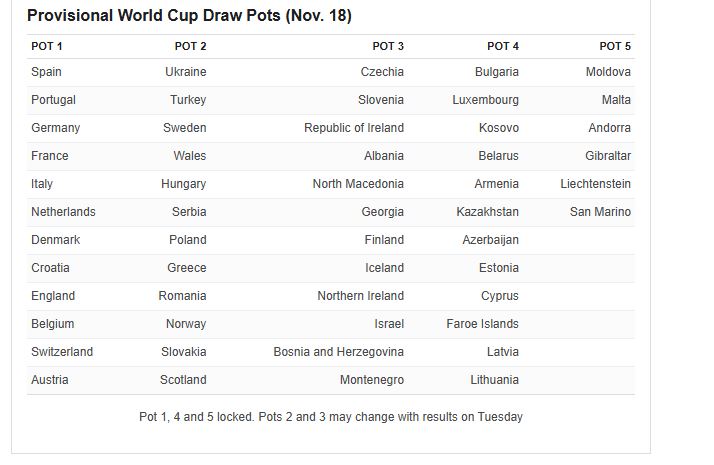Screen dimensions: 714x465
Task: Click the POT 1 column header
Action: (x=46, y=46)
